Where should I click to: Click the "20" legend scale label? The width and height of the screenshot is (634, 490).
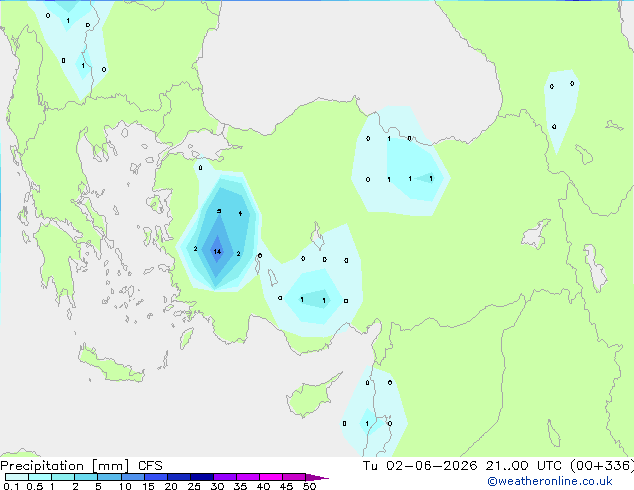(x=171, y=486)
